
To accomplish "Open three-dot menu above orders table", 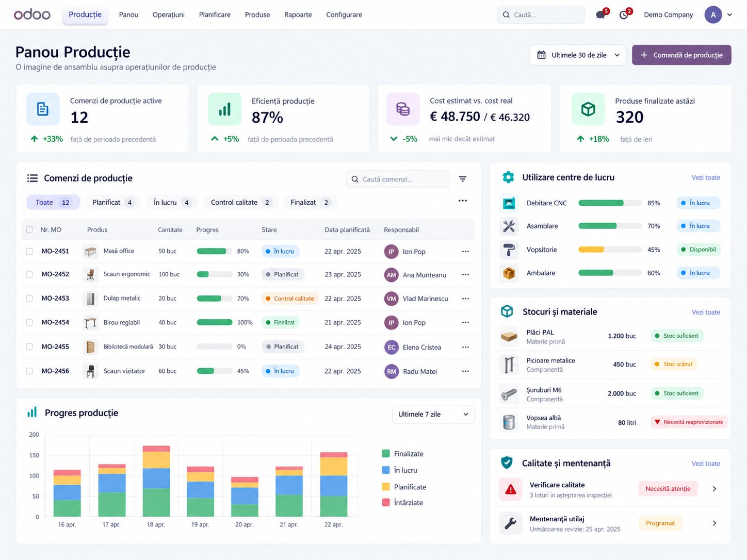I will pyautogui.click(x=463, y=201).
